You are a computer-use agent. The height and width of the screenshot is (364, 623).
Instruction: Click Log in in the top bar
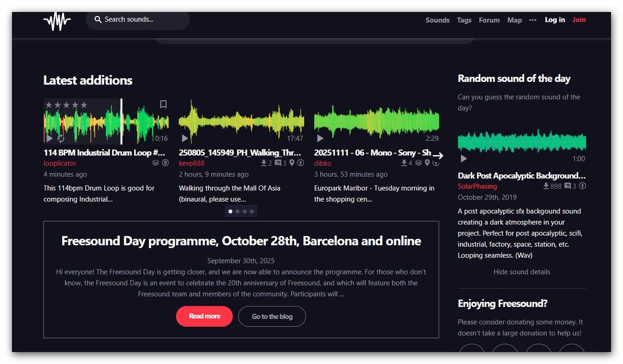click(x=555, y=20)
